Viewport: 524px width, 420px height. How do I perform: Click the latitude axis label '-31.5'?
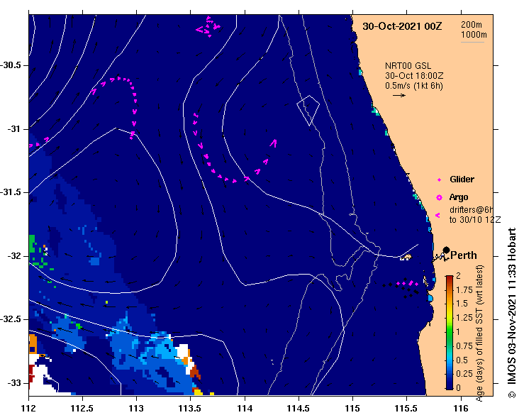pyautogui.click(x=11, y=192)
